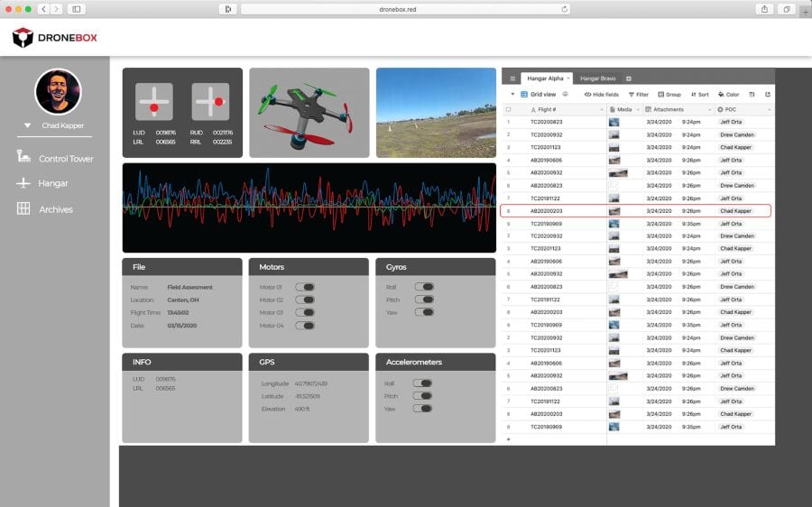Open the Color fill option

click(722, 94)
